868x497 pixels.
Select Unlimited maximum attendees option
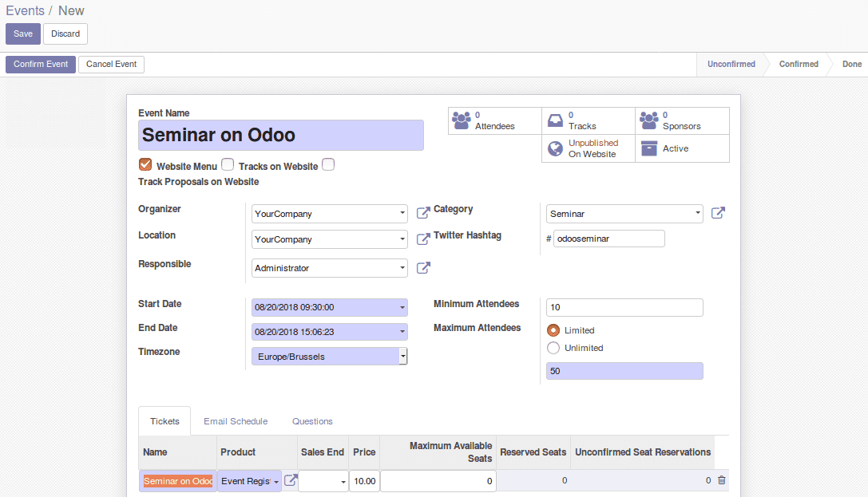553,348
